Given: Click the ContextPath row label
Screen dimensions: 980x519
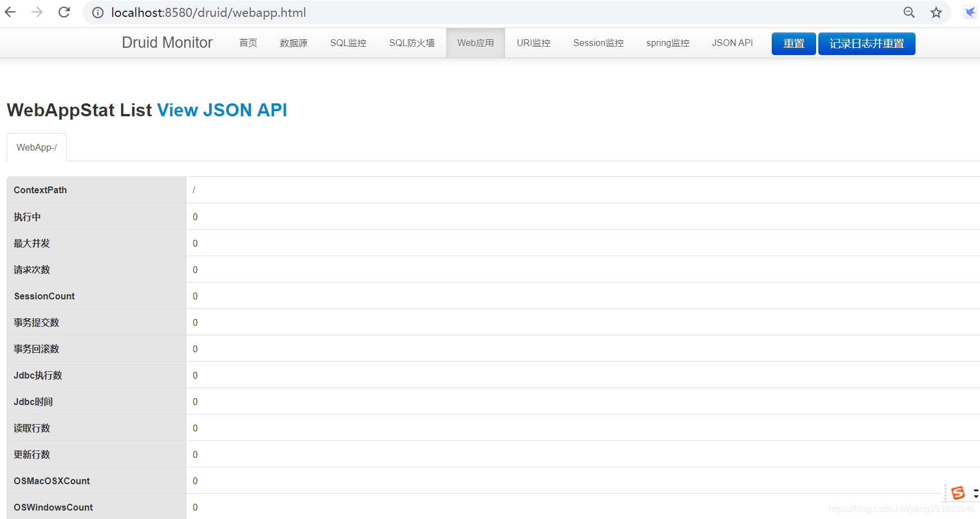Looking at the screenshot, I should pos(40,190).
